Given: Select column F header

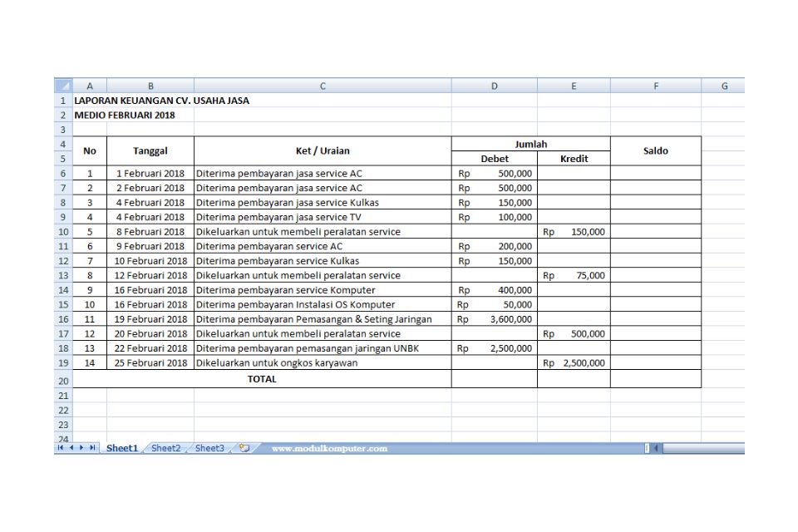Looking at the screenshot, I should click(x=656, y=86).
